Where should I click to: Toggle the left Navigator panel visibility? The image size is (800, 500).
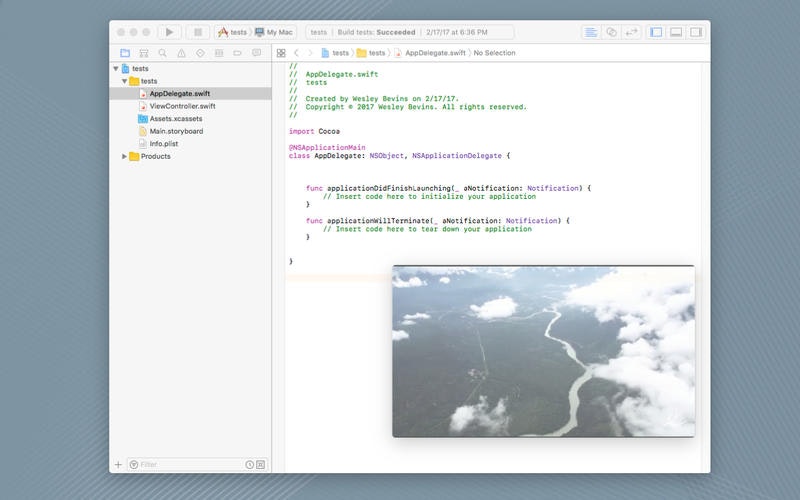[656, 32]
